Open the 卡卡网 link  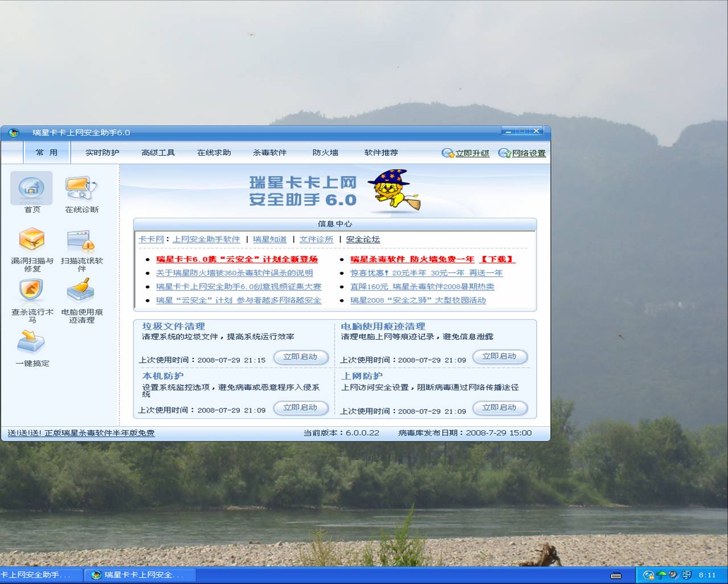point(151,239)
